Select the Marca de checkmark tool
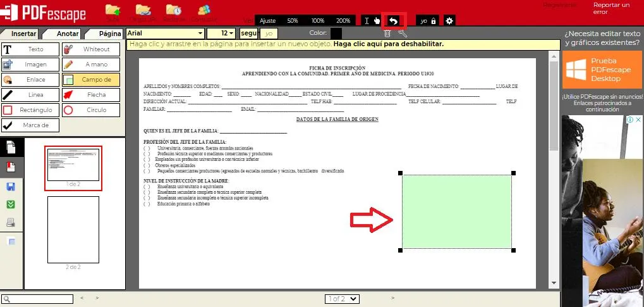 click(x=30, y=125)
